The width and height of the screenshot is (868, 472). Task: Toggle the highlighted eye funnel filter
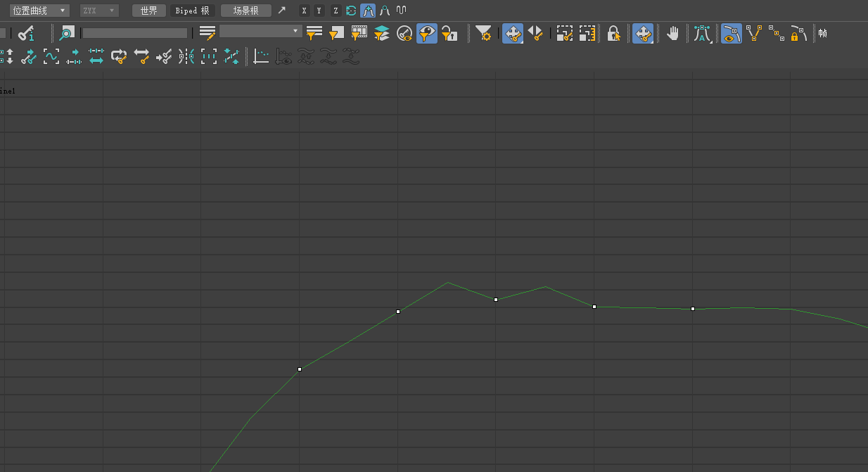tap(427, 33)
